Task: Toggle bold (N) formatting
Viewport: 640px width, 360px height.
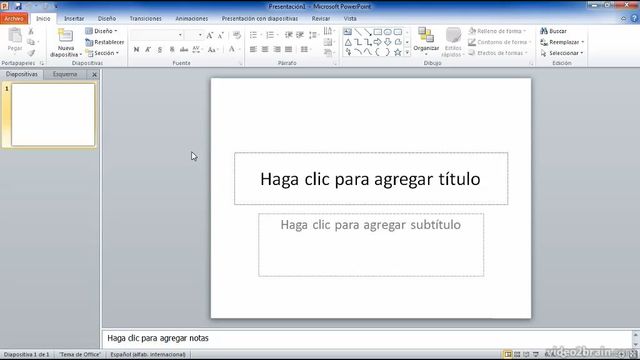Action: tap(136, 49)
